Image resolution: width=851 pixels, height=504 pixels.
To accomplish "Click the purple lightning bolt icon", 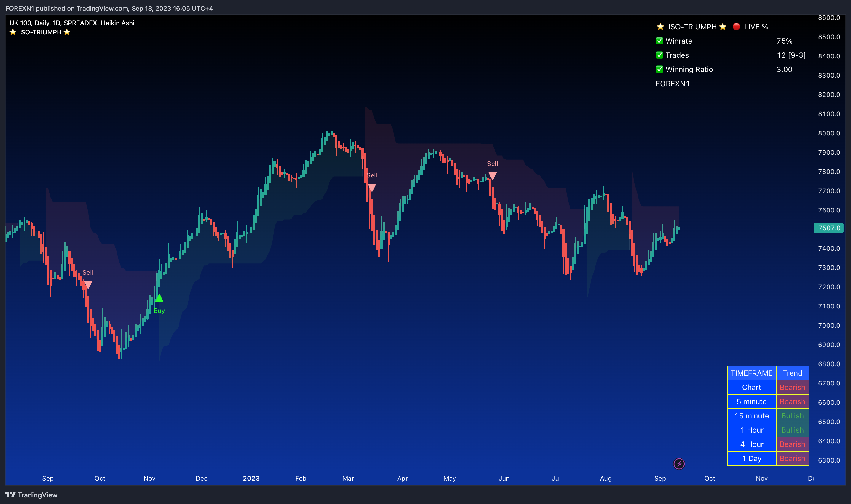I will 679,464.
